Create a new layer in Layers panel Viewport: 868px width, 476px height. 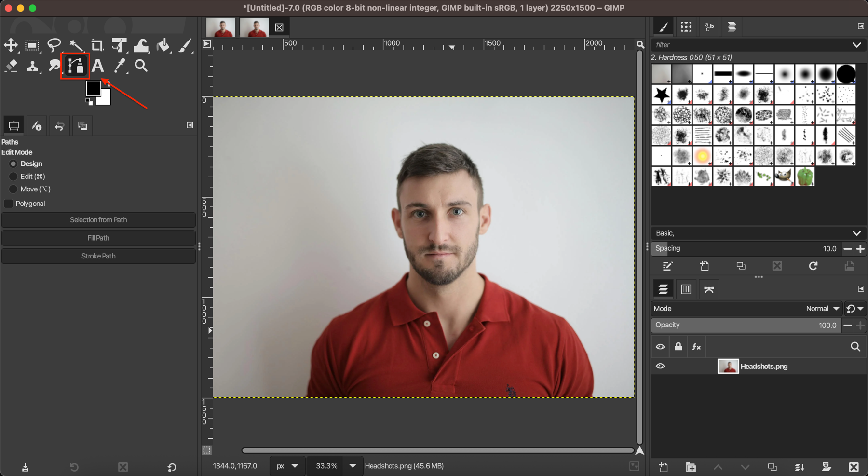[664, 467]
